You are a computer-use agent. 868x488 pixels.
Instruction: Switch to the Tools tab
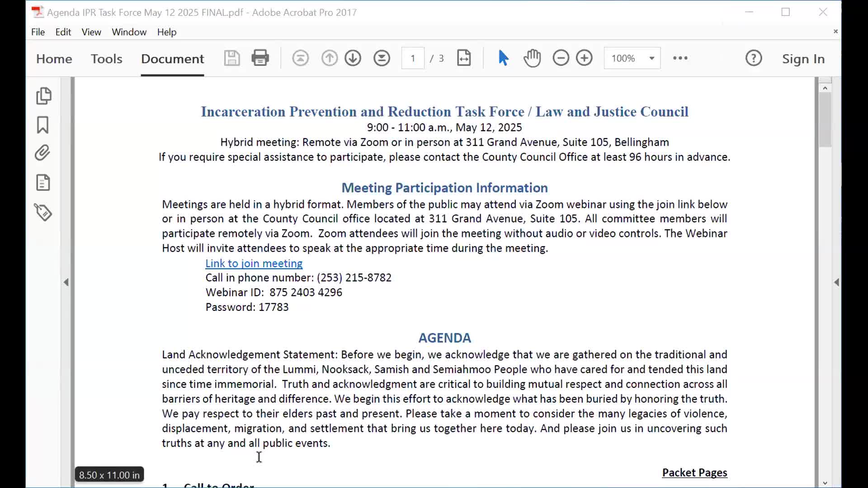click(106, 59)
